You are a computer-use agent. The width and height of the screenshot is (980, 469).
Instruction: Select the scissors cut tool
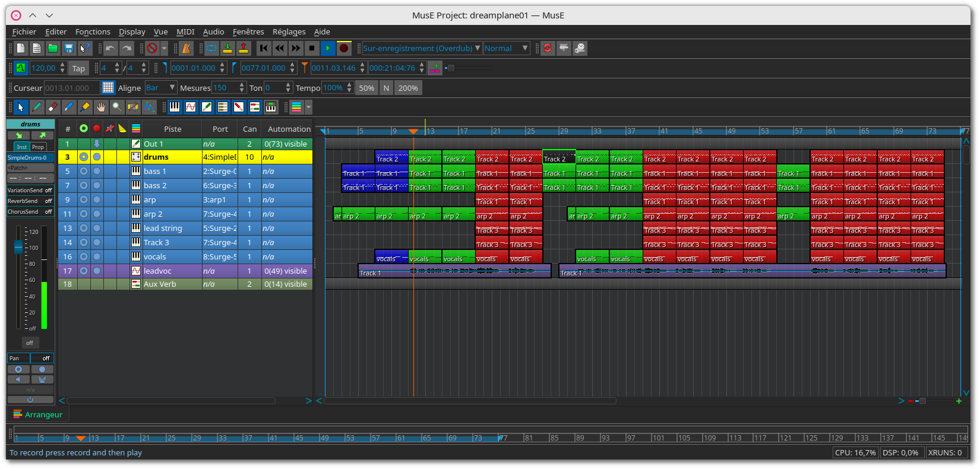[x=69, y=107]
